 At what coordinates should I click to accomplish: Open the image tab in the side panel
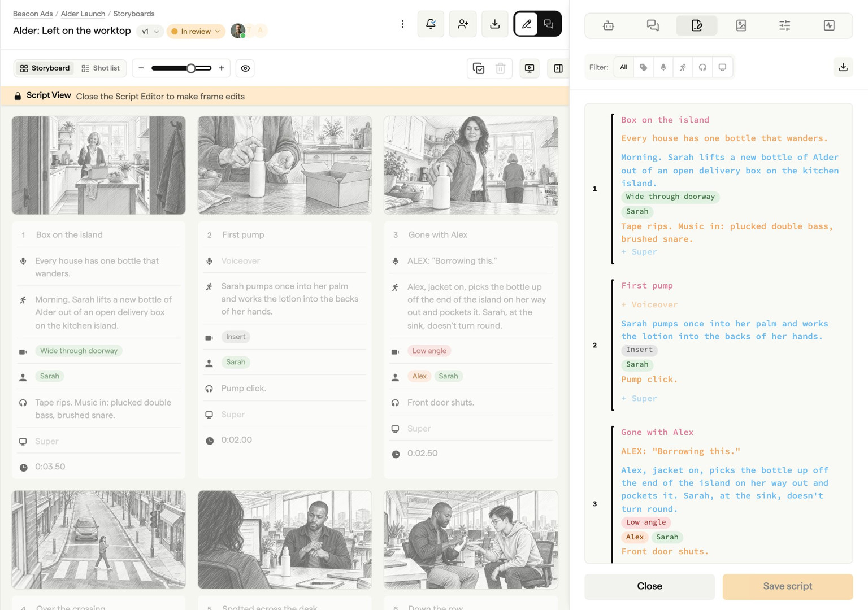click(741, 25)
